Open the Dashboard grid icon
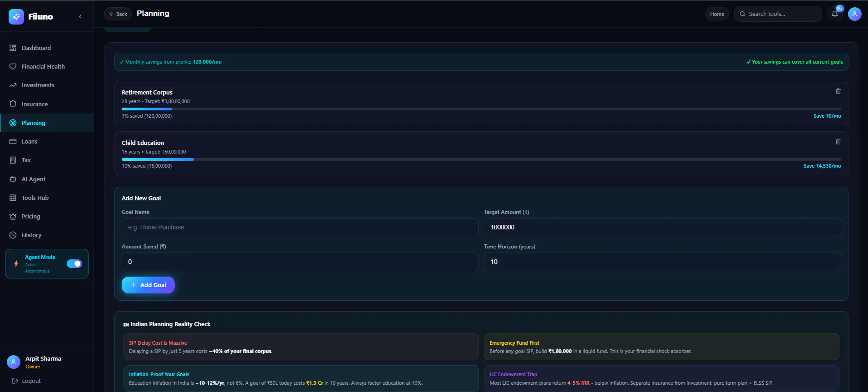 coord(13,48)
